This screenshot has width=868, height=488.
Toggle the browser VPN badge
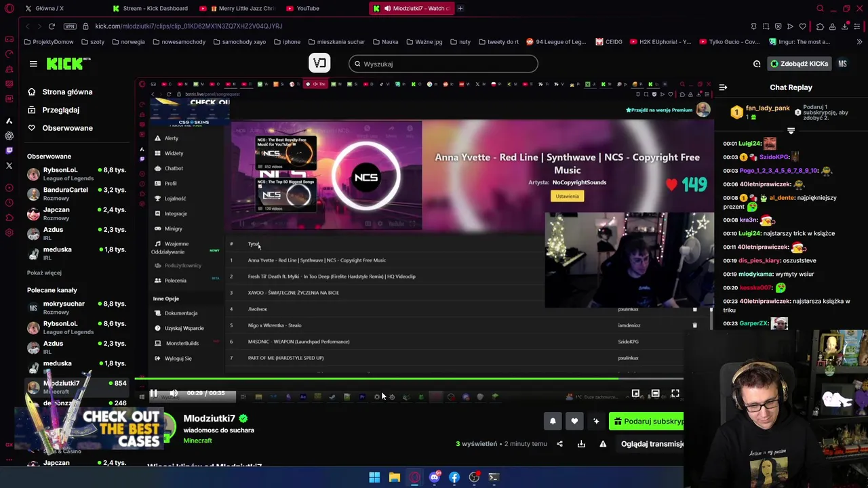point(70,26)
